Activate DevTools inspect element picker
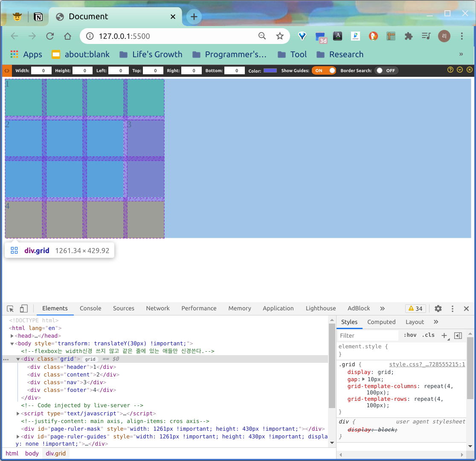This screenshot has height=461, width=476. pyautogui.click(x=10, y=309)
